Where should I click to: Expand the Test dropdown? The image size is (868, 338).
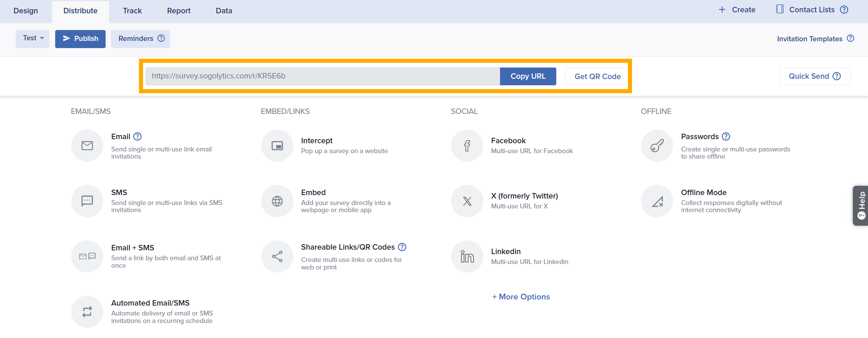pos(33,39)
